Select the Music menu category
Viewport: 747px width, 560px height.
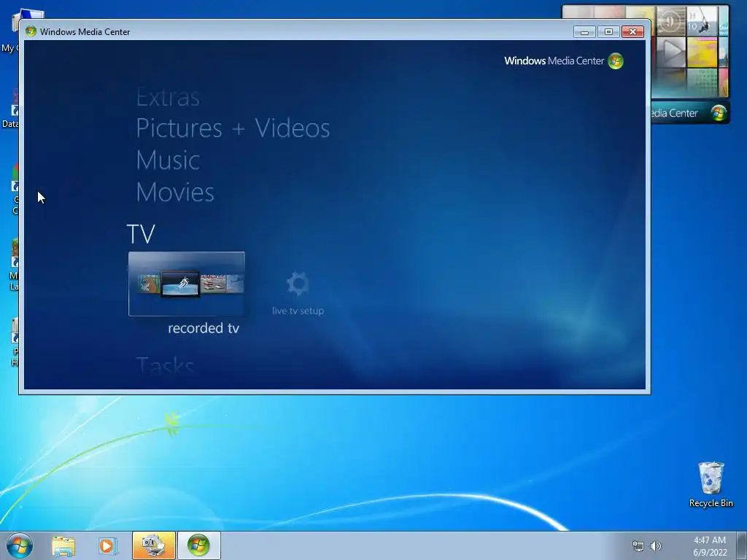168,160
